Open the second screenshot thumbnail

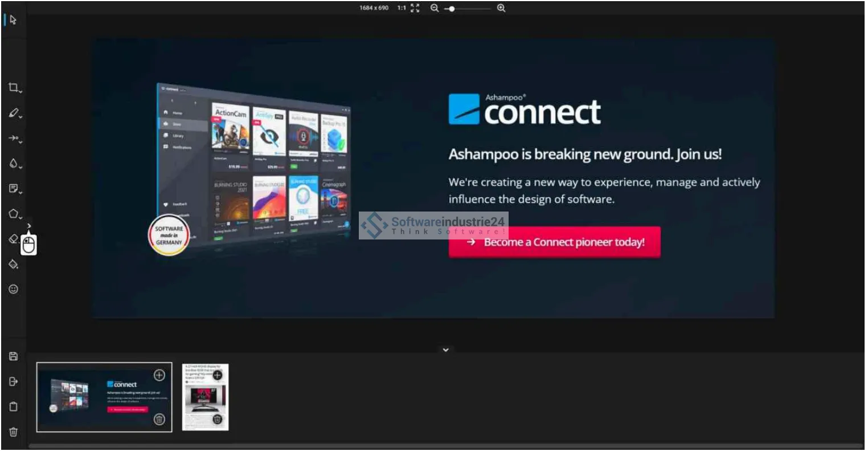click(x=205, y=397)
